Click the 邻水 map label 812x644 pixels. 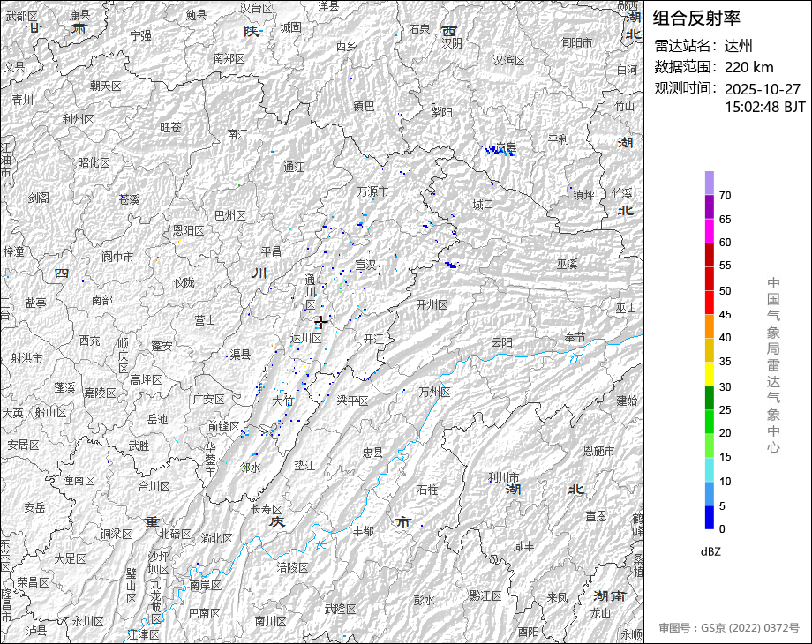(x=251, y=468)
